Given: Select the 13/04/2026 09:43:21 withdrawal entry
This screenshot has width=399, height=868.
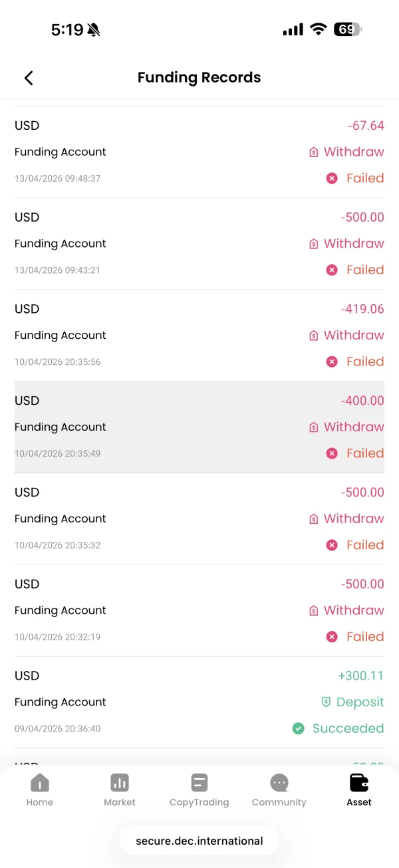Looking at the screenshot, I should 199,244.
